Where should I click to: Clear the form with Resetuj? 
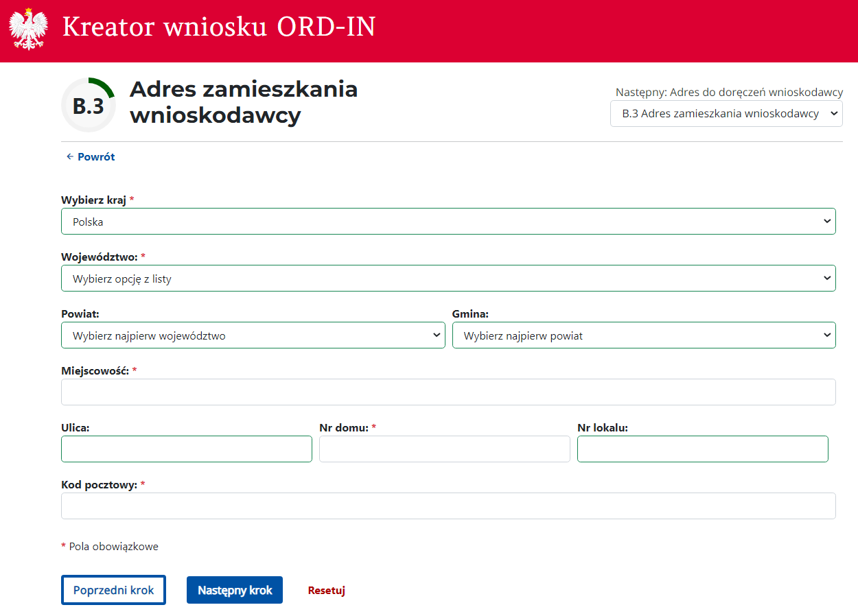click(x=326, y=590)
